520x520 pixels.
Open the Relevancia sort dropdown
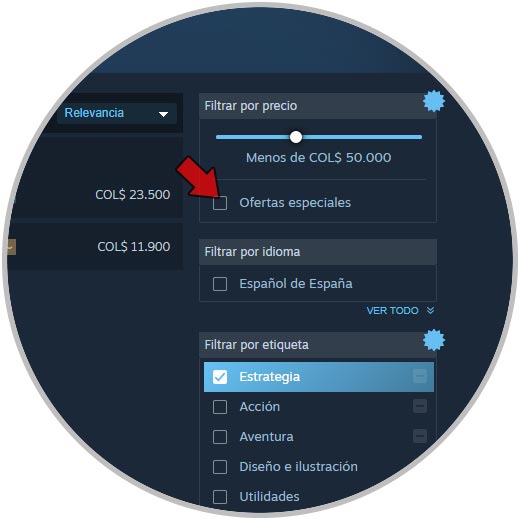[x=117, y=113]
